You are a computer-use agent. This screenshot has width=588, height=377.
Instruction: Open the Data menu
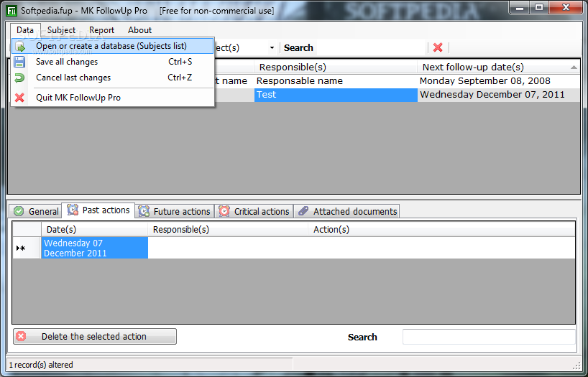(25, 30)
